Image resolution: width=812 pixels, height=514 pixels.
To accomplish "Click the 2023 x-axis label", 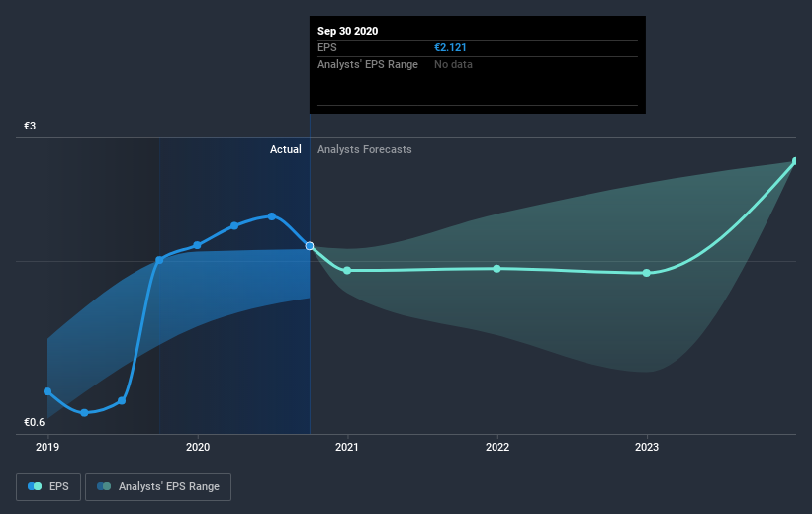I will coord(647,447).
